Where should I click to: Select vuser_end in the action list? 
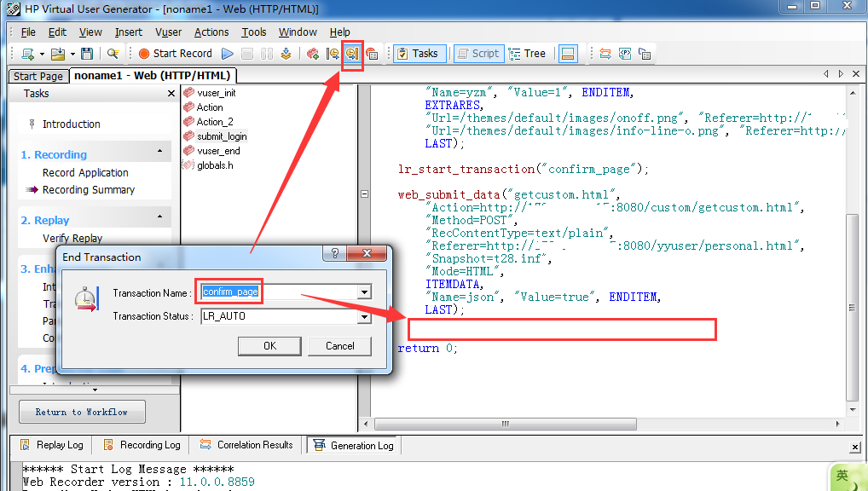point(218,151)
